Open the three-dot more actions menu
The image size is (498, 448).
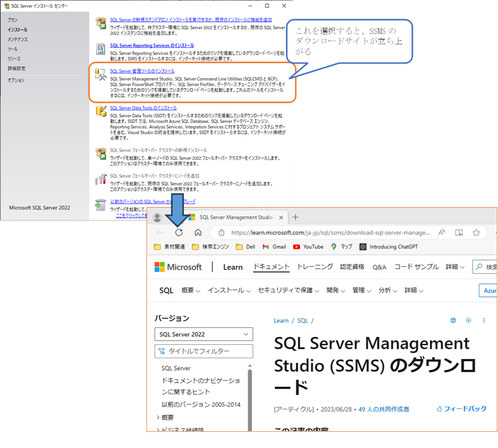pyautogui.click(x=484, y=320)
